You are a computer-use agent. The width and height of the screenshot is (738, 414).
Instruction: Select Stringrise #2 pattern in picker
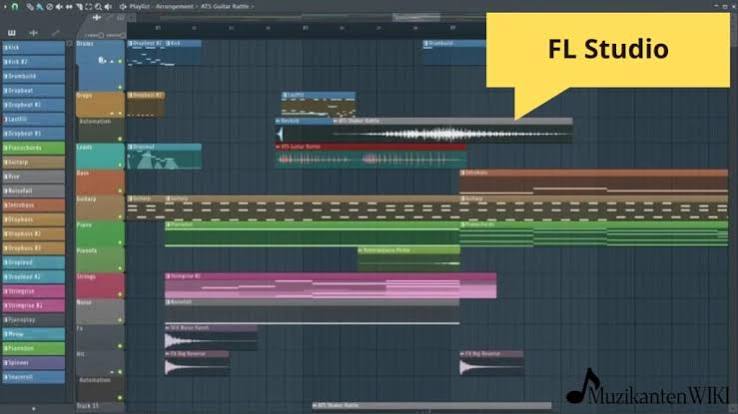pos(33,305)
